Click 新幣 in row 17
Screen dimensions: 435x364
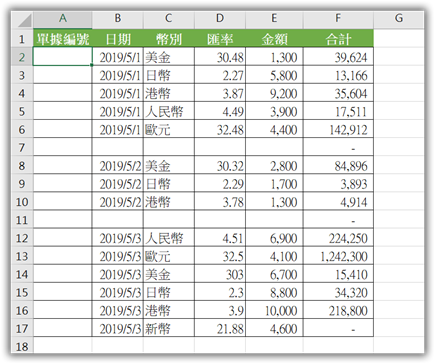[x=157, y=329]
